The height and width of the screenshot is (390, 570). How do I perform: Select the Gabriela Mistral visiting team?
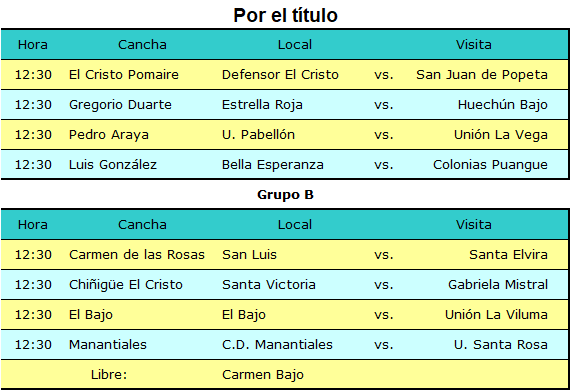pos(498,285)
